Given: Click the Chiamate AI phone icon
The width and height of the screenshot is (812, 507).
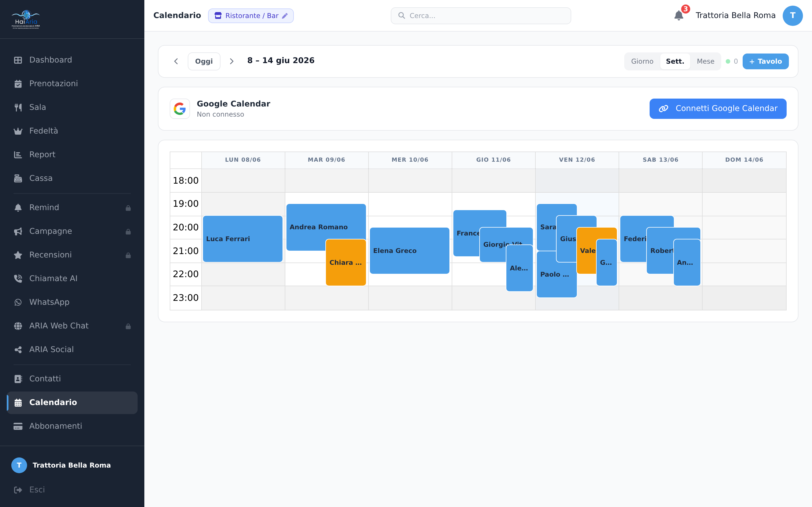Looking at the screenshot, I should pos(18,279).
